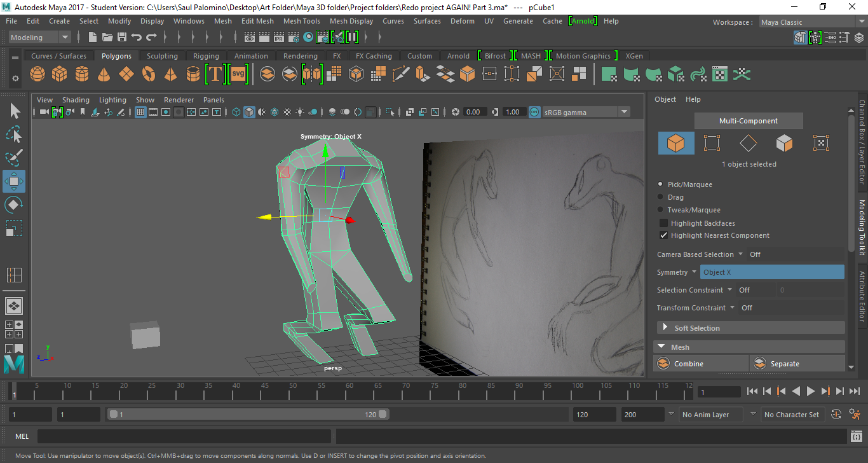
Task: Click the time range slider bar
Action: 248,415
